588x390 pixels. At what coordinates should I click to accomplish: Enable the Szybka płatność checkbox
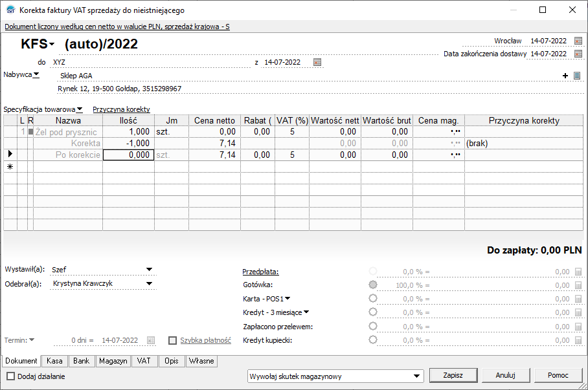click(172, 340)
